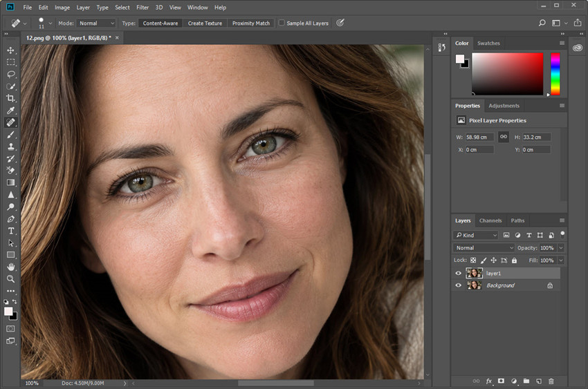Click the Search icon in options bar
This screenshot has height=389, width=588.
pyautogui.click(x=542, y=23)
